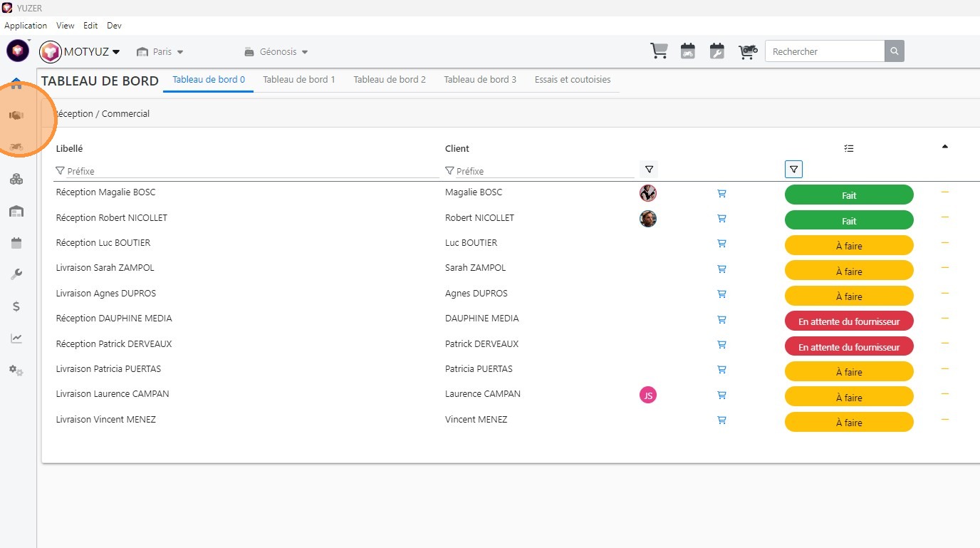
Task: Click the pink JS avatar for Laurence CAMPAN
Action: [x=648, y=395]
